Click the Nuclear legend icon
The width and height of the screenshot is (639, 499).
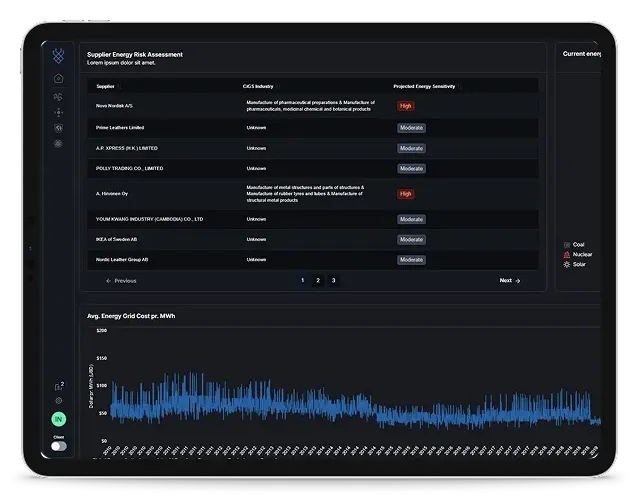coord(566,254)
